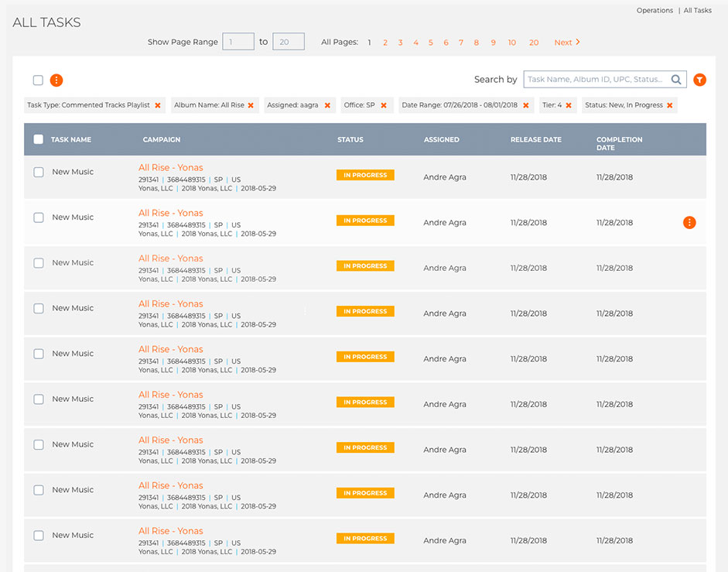Jump to page 20 in pagination
Viewport: 728px width, 572px height.
534,43
